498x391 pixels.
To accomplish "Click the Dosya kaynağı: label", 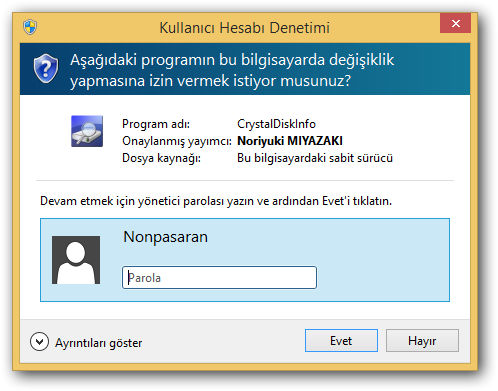I will [162, 158].
